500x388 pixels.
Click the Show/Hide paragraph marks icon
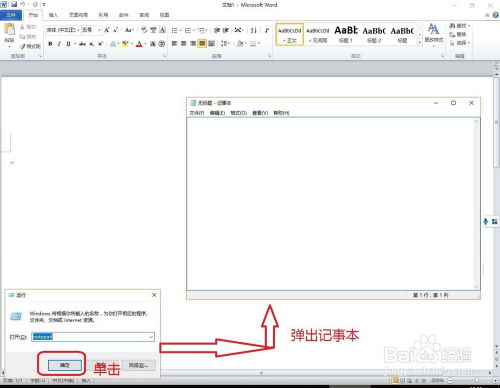click(267, 30)
